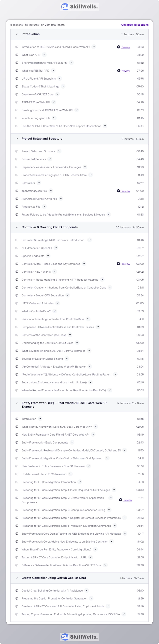
Task: Click video icon for Dependencies: Analyzers, Frameworks, Packages
Action: click(x=17, y=167)
